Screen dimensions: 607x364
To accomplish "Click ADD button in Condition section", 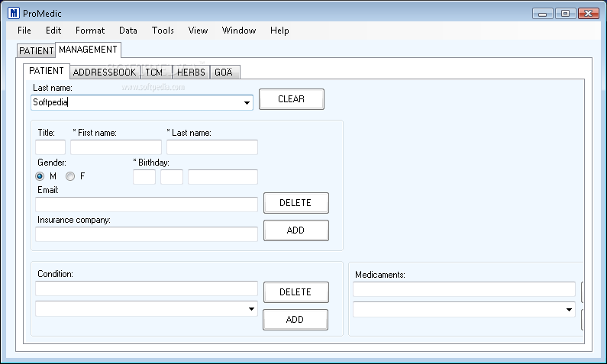I will [295, 320].
